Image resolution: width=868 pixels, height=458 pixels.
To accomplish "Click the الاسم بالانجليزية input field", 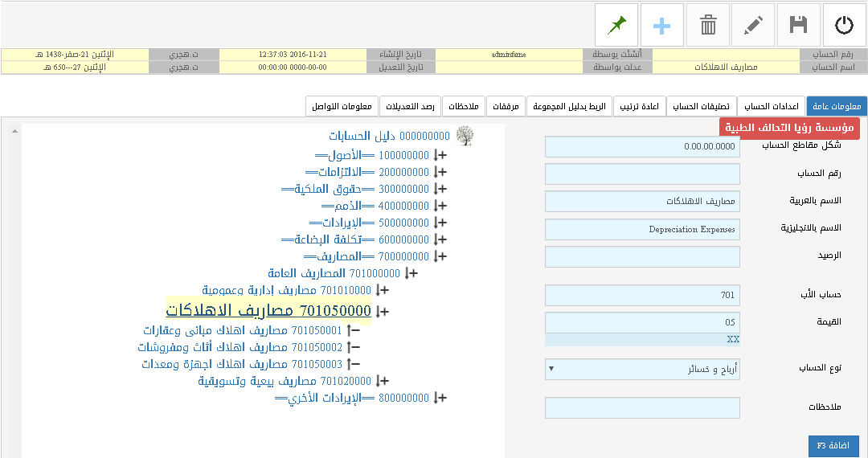I will click(x=642, y=230).
